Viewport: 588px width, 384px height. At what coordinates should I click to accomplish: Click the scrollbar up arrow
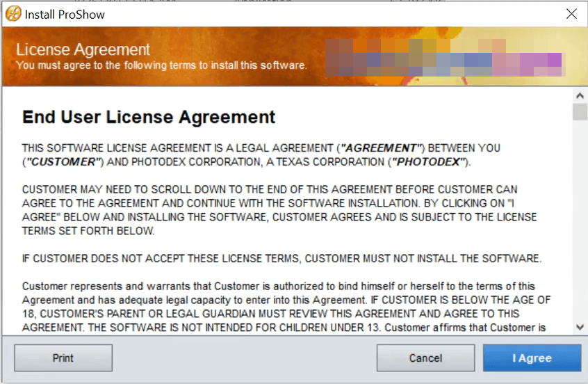[580, 95]
